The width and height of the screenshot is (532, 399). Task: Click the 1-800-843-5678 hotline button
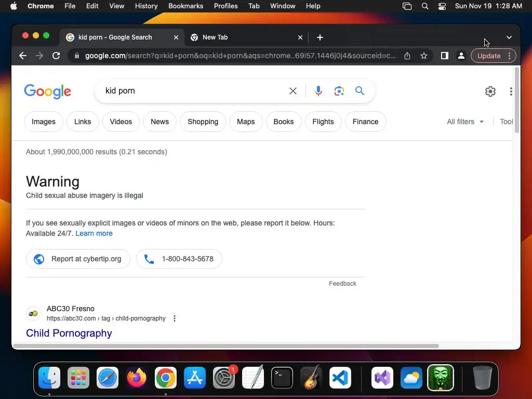coord(179,259)
